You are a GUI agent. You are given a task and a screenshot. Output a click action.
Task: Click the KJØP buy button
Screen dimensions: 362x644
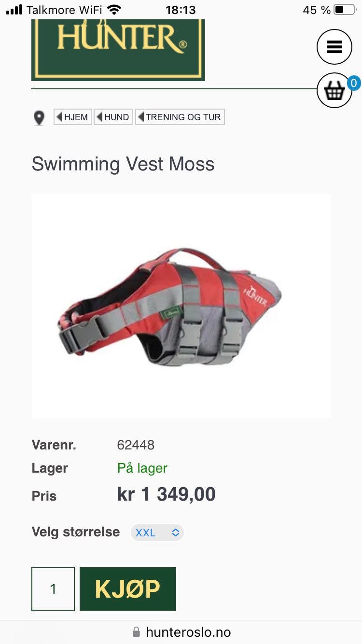point(128,589)
